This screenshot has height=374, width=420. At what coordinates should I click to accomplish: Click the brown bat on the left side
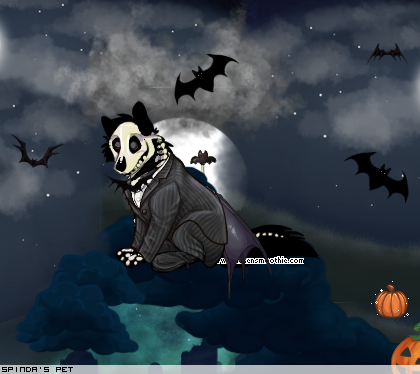click(36, 152)
